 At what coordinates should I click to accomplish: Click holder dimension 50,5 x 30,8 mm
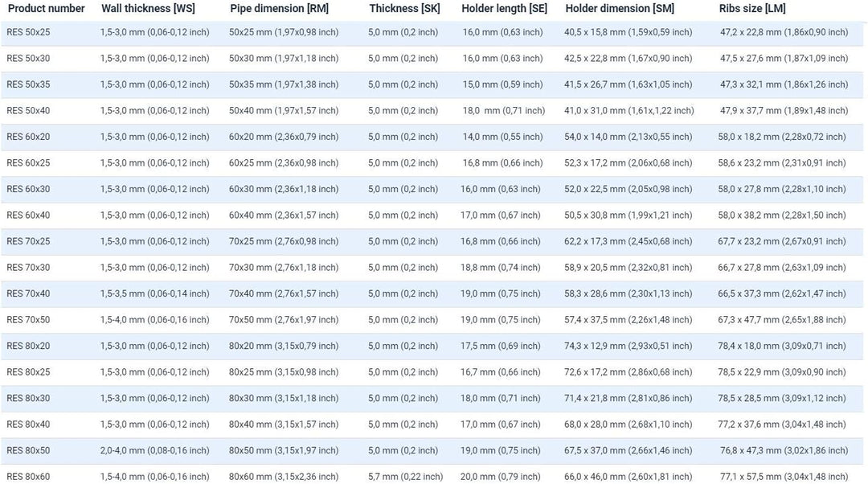(628, 215)
